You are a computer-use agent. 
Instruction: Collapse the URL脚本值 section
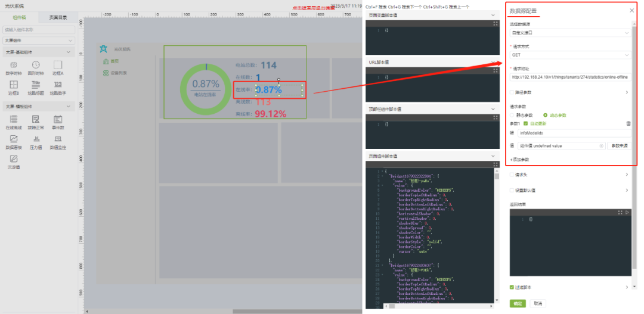[x=493, y=62]
